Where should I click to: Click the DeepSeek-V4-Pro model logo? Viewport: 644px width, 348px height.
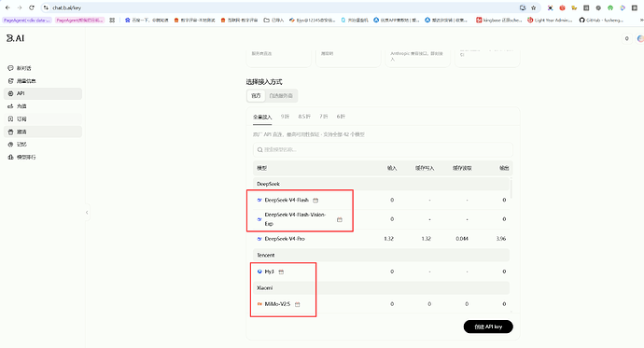click(259, 239)
